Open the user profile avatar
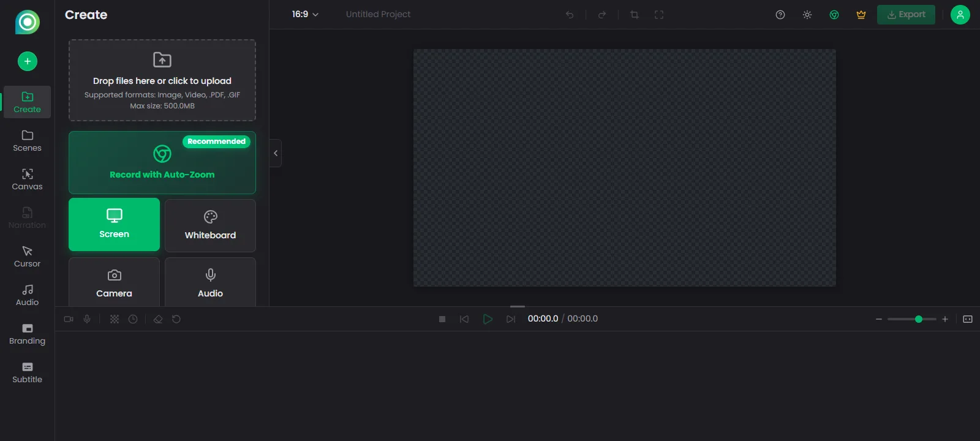 click(x=960, y=15)
